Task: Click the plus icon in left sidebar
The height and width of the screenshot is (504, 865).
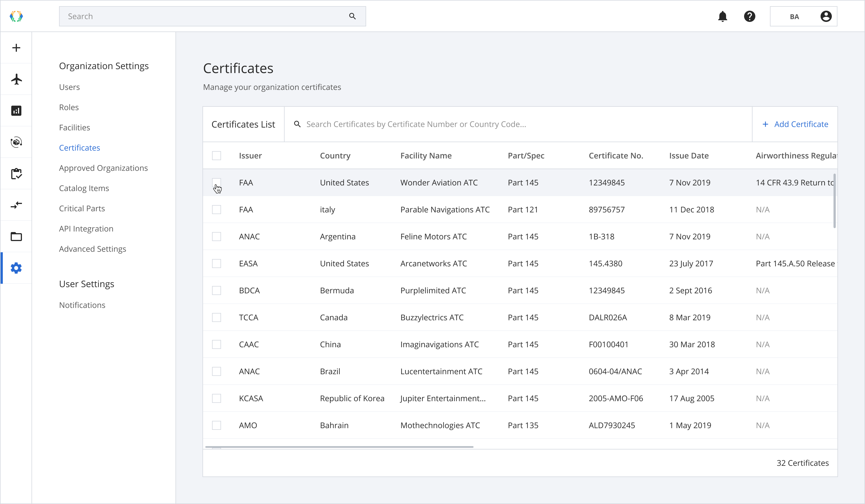Action: pyautogui.click(x=16, y=48)
